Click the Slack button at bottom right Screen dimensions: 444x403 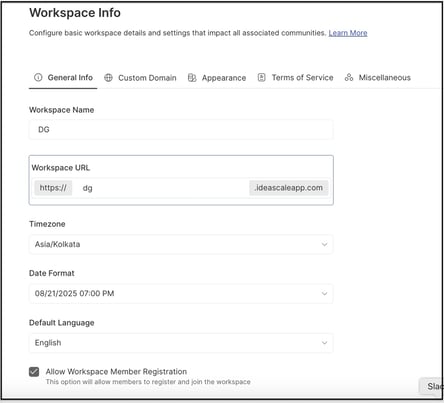[x=432, y=386]
